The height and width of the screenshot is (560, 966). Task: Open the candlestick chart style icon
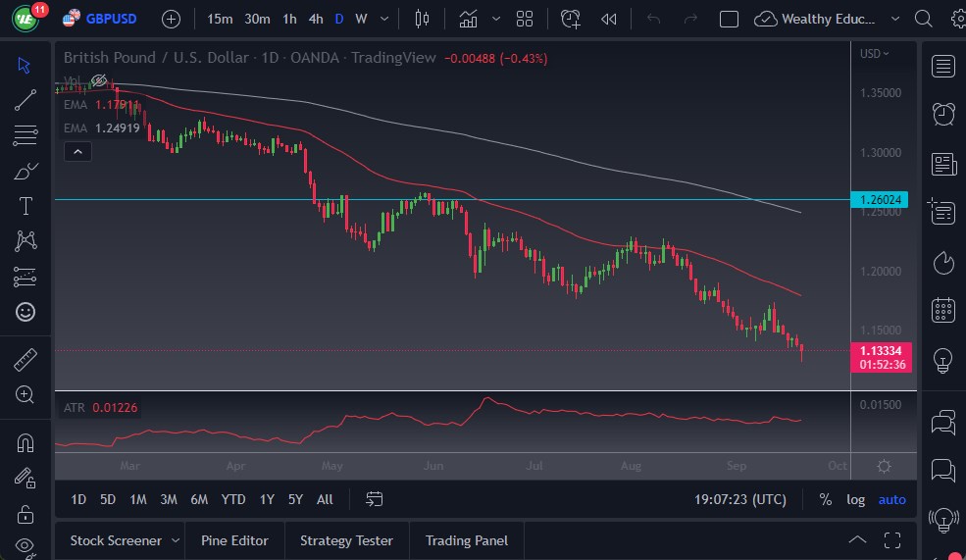(x=423, y=19)
